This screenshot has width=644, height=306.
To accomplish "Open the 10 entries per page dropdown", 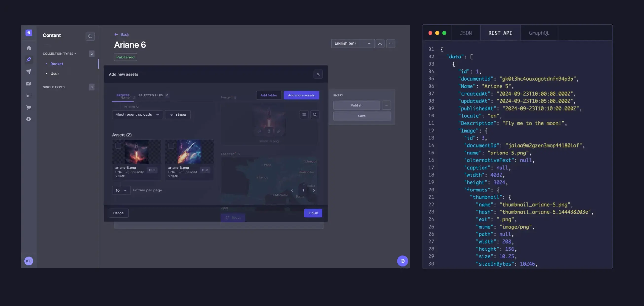I will pos(121,191).
